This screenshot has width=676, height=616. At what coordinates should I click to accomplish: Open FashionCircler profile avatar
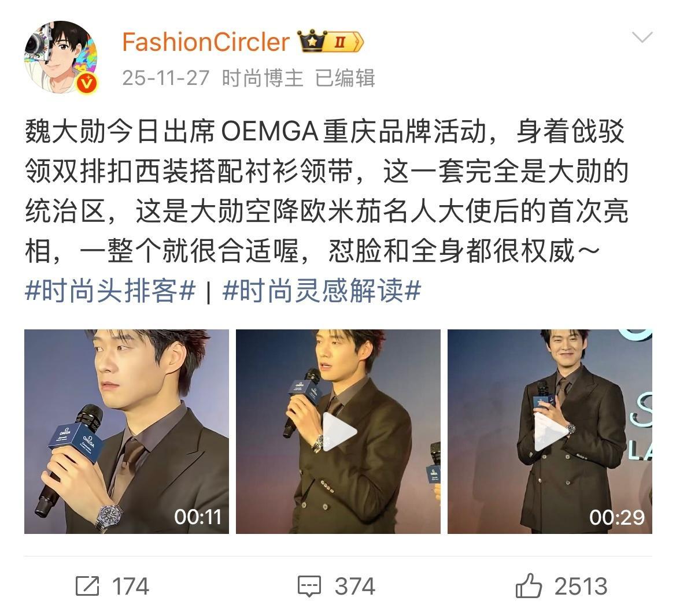[61, 57]
